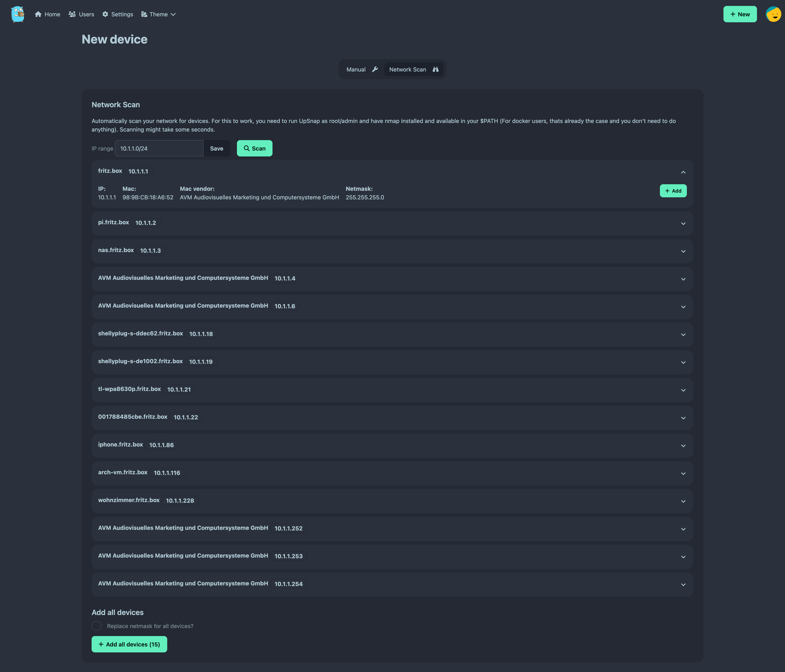Screen dimensions: 785x672
Task: Expand the iphone.fritz.box entry chevron
Action: tap(683, 446)
